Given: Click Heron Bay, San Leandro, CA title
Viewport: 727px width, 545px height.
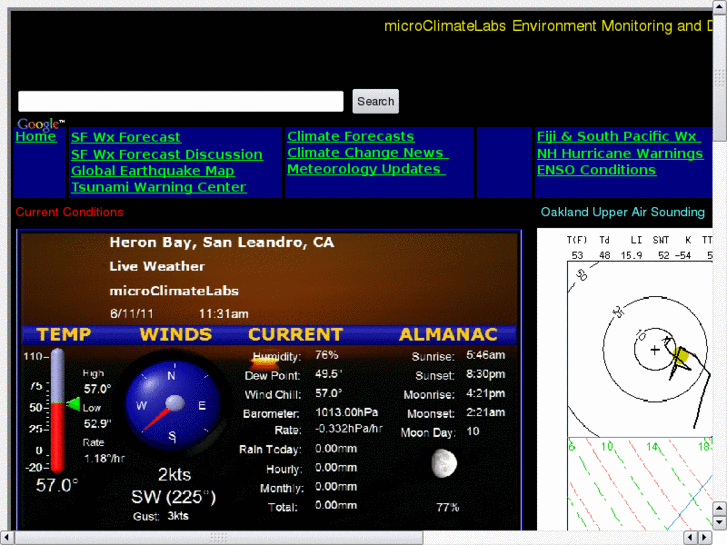Looking at the screenshot, I should [222, 242].
